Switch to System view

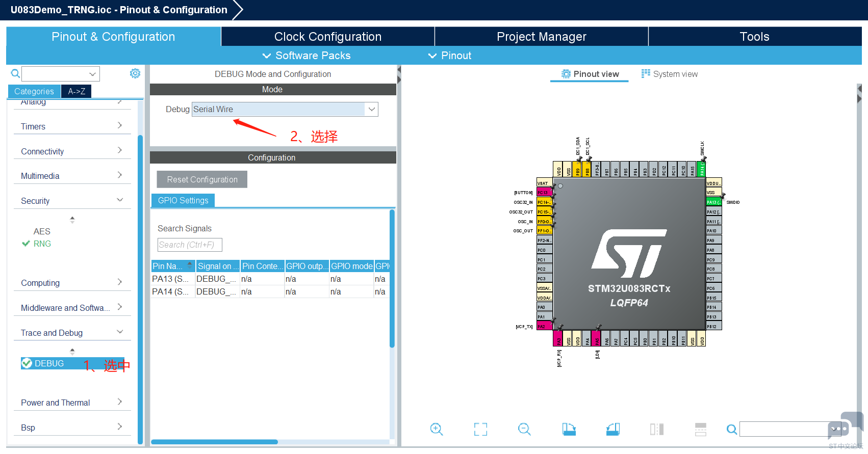tap(670, 74)
